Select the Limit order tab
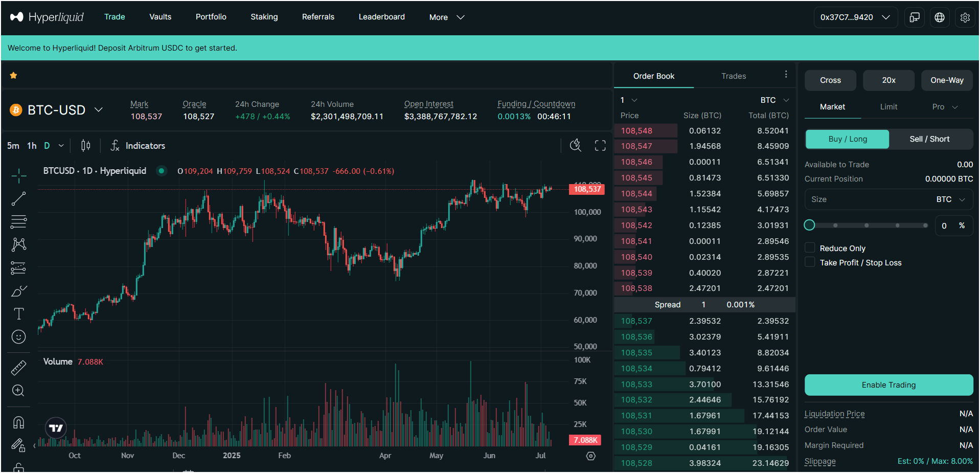This screenshot has height=473, width=980. tap(888, 107)
